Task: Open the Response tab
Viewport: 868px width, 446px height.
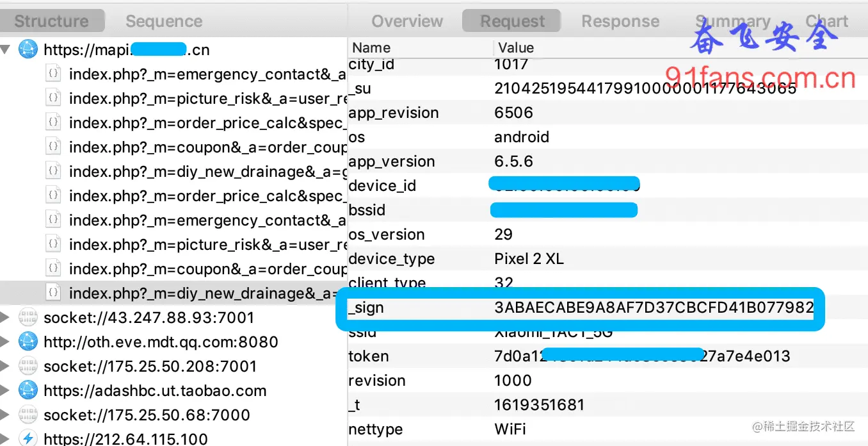Action: 620,21
